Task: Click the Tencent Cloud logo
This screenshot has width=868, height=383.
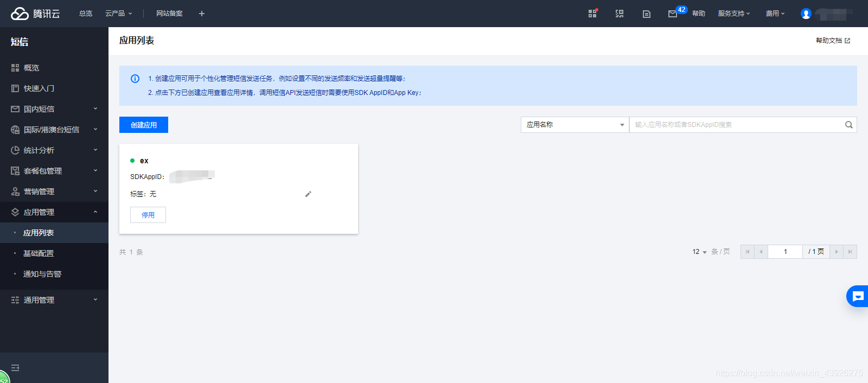Action: [35, 14]
